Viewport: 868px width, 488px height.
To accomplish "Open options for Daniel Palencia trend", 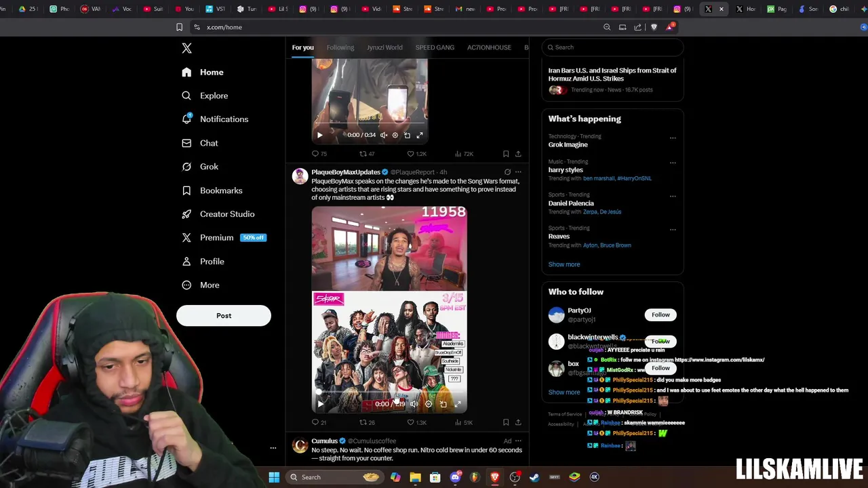I will click(673, 197).
